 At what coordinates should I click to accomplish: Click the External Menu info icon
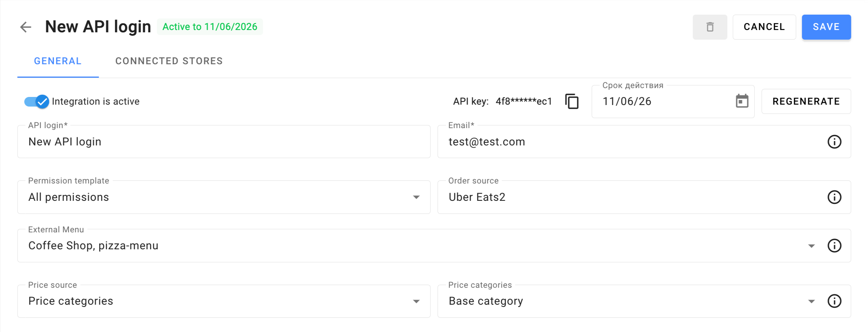coord(834,245)
